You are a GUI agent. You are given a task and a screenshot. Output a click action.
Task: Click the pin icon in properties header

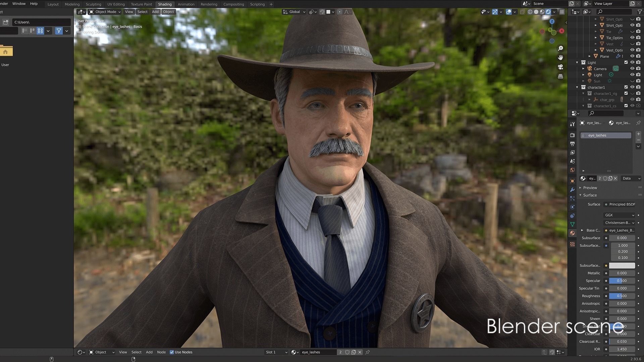638,123
